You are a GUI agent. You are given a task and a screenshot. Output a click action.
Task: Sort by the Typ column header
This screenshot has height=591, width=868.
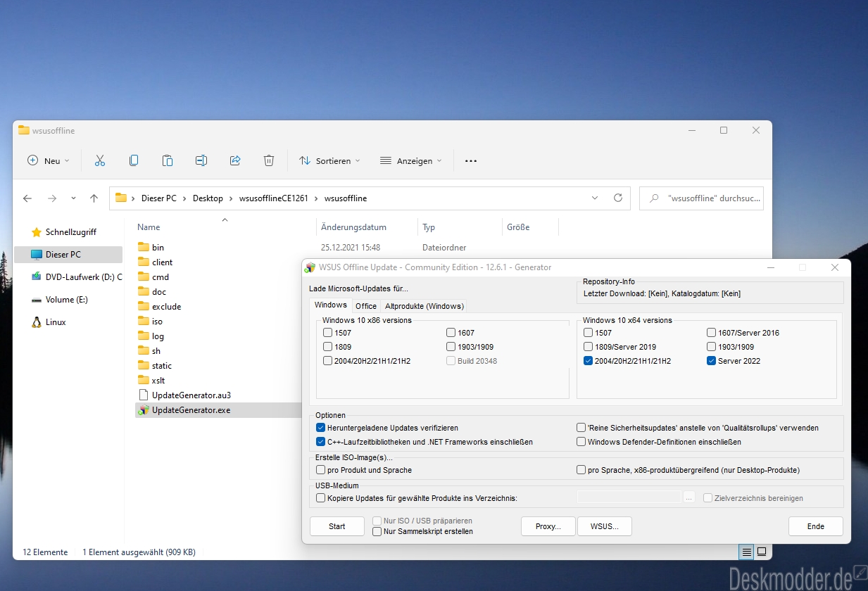pyautogui.click(x=429, y=227)
